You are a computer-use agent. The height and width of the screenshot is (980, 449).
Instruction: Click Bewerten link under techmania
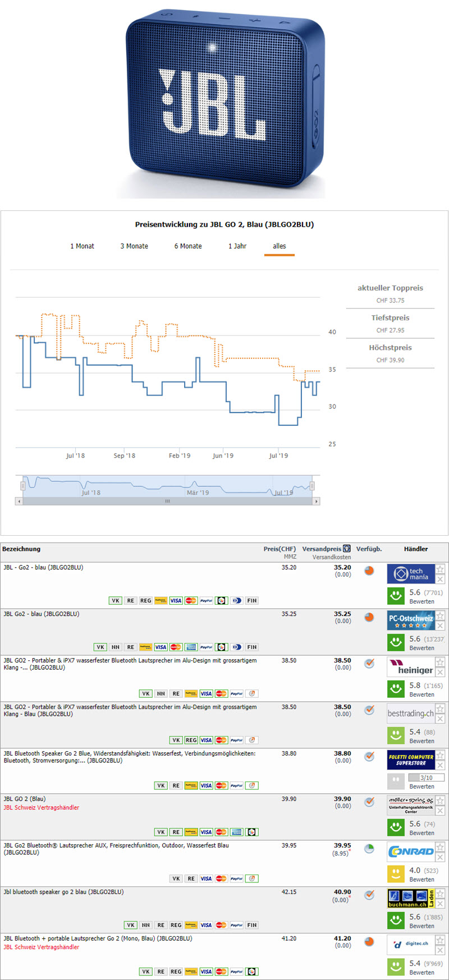pyautogui.click(x=421, y=602)
